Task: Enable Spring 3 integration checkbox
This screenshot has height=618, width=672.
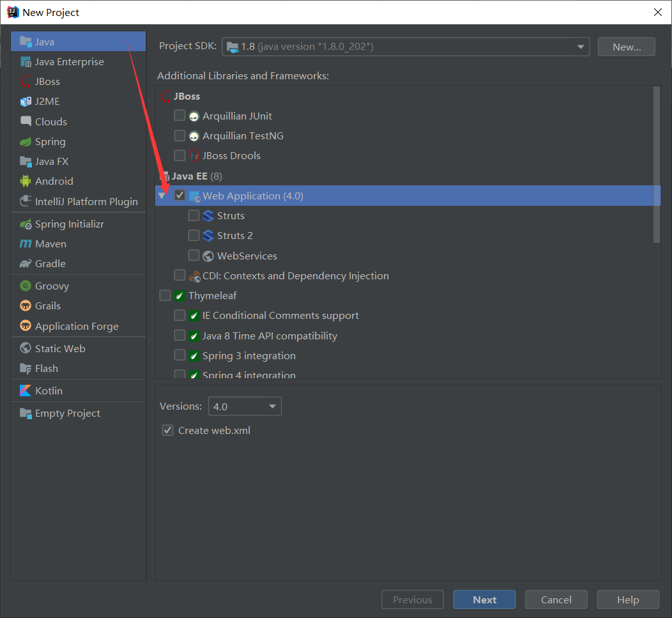Action: (x=179, y=355)
